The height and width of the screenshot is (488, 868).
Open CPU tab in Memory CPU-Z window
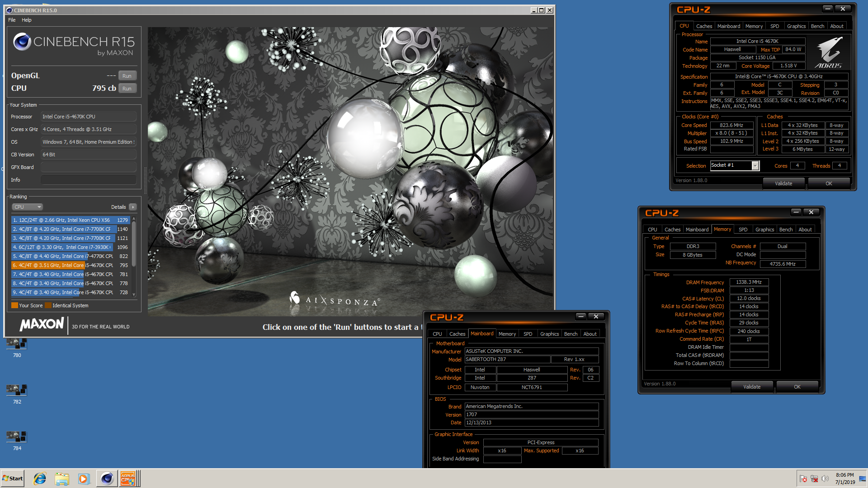652,230
